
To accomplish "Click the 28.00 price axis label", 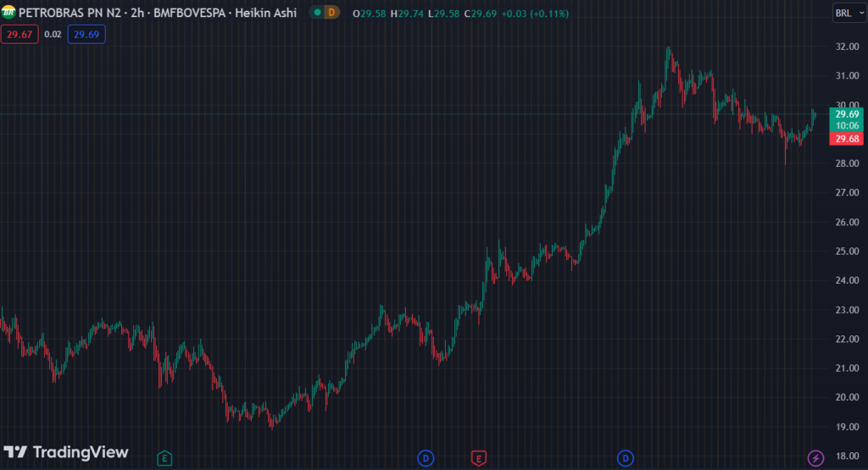I will tap(847, 163).
